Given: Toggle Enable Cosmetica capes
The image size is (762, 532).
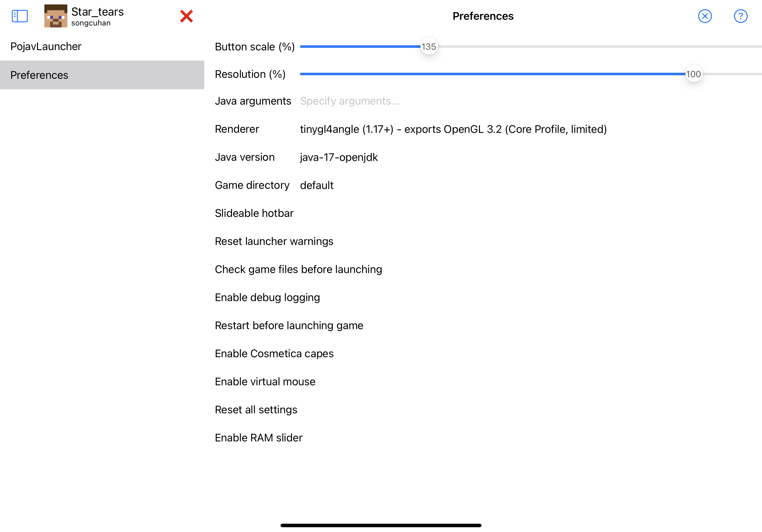Looking at the screenshot, I should [x=488, y=354].
